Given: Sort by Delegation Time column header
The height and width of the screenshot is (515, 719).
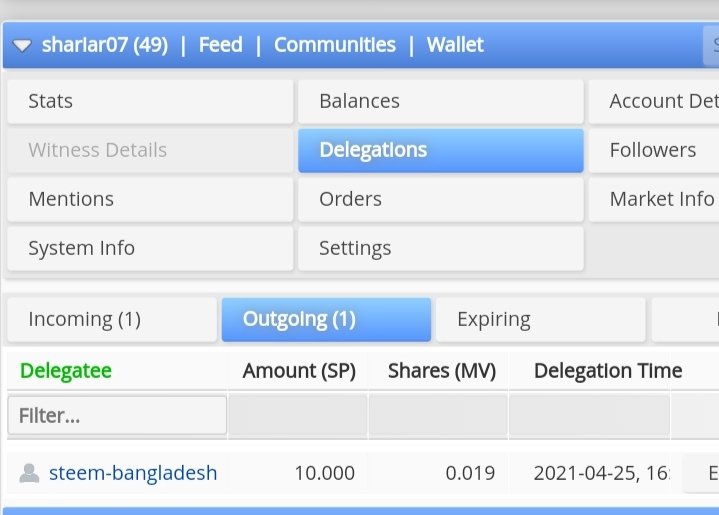Looking at the screenshot, I should (608, 371).
